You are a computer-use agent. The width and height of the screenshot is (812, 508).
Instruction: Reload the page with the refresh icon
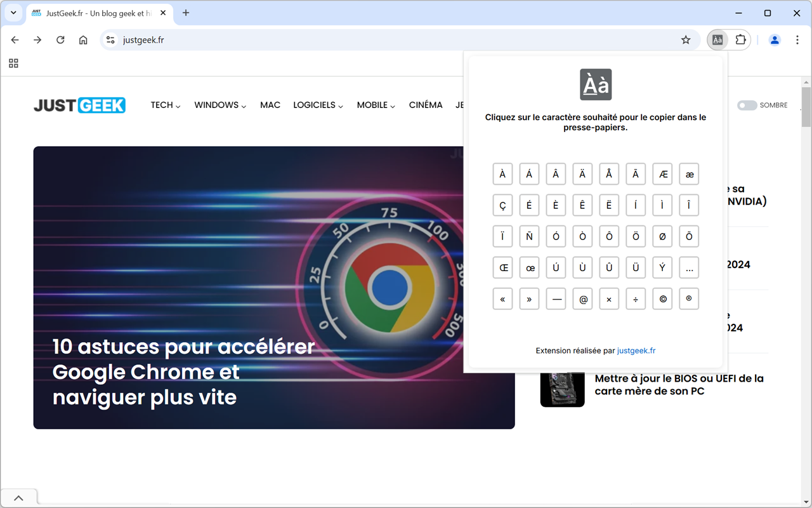click(60, 39)
